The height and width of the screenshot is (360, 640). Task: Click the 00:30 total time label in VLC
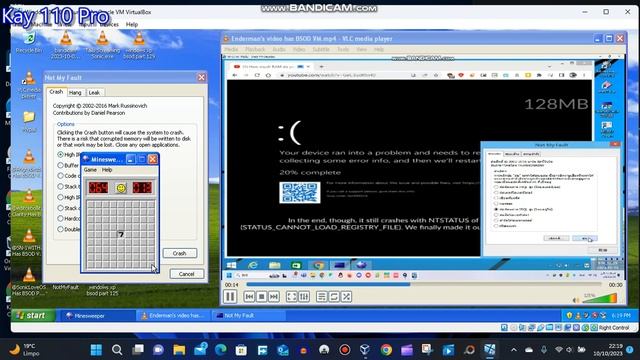pyautogui.click(x=616, y=284)
